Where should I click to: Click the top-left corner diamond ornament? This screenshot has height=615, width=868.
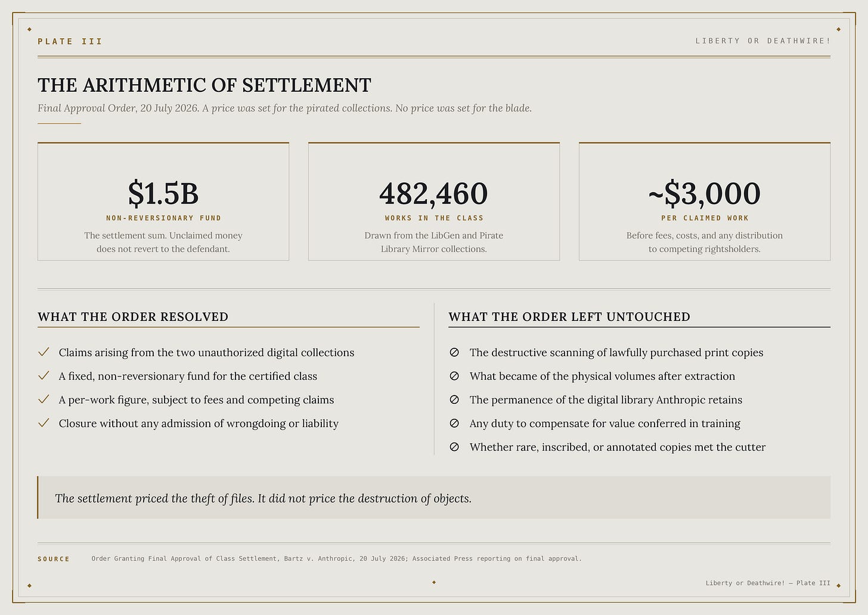(x=29, y=29)
